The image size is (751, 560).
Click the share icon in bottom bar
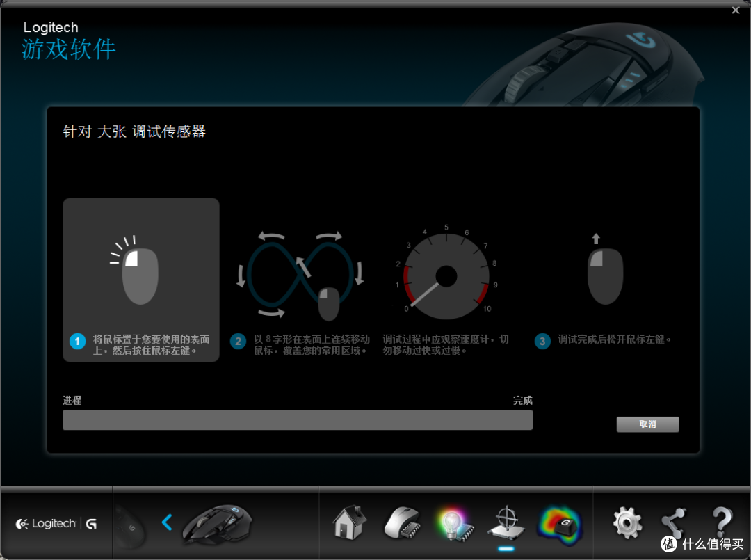point(673,523)
